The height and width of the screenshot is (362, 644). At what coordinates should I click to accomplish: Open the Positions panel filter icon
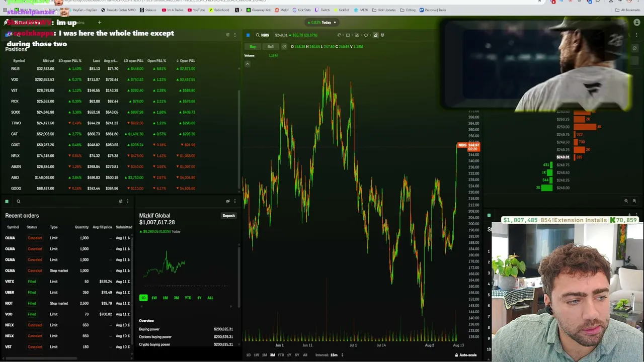point(227,35)
